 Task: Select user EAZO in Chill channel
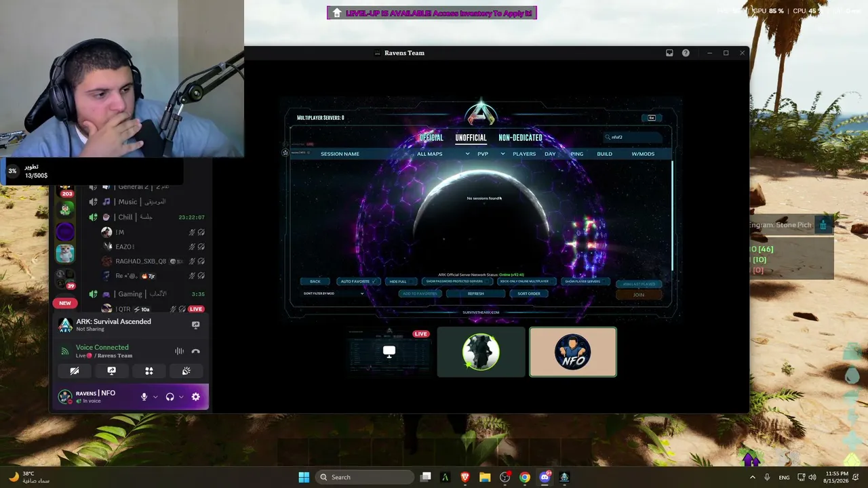click(153, 247)
